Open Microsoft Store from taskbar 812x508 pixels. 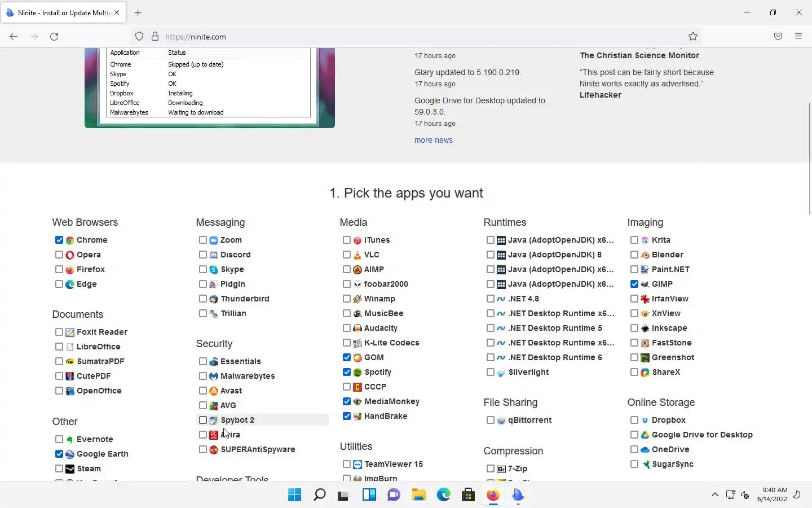[468, 495]
